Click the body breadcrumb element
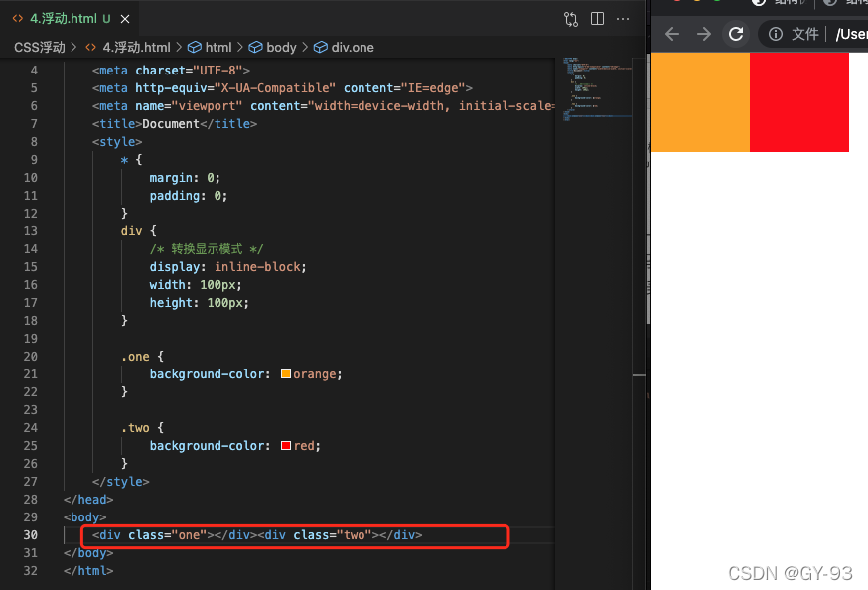 281,47
